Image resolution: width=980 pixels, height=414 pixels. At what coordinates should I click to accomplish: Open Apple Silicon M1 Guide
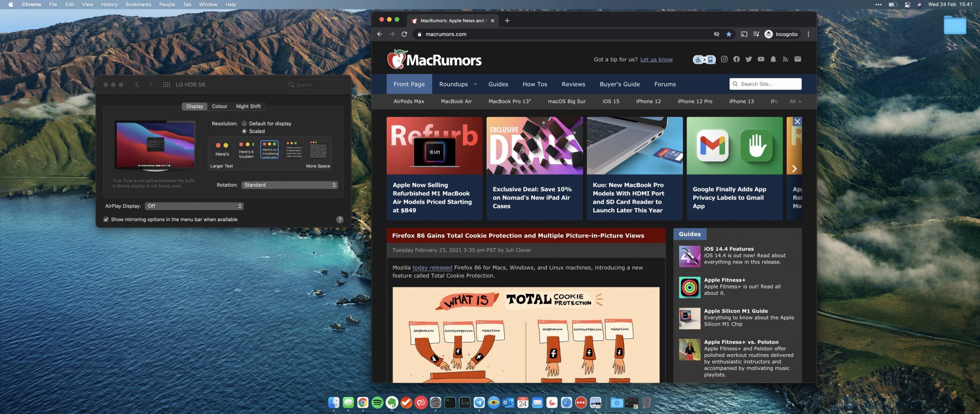click(x=736, y=311)
